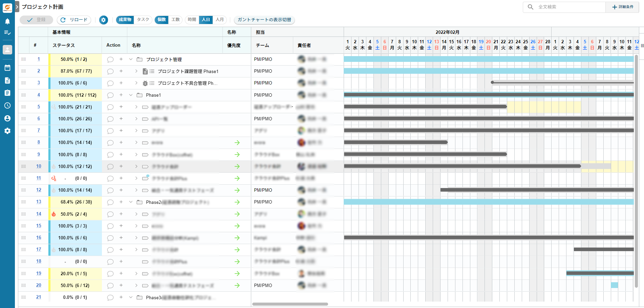The height and width of the screenshot is (308, 644).
Task: Click the gear icon next to リロード
Action: tap(103, 20)
